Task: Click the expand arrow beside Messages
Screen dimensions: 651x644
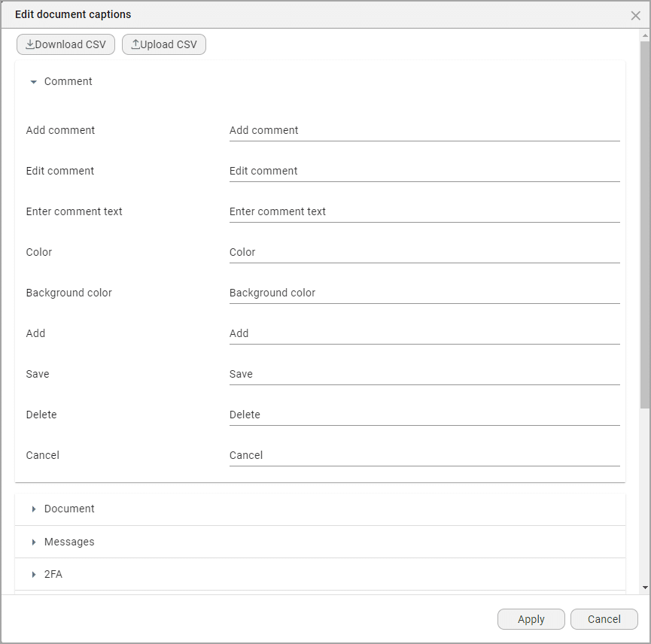Action: click(33, 542)
